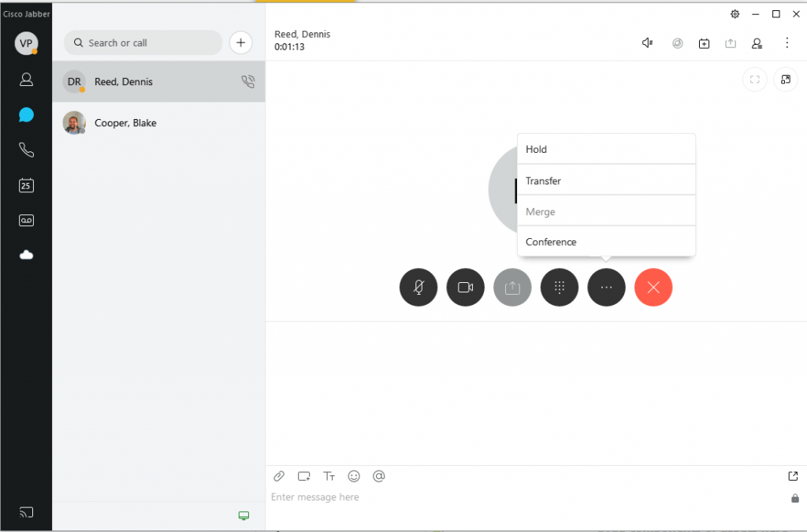The image size is (807, 532).
Task: Open more call options with the ellipsis
Action: tap(606, 287)
